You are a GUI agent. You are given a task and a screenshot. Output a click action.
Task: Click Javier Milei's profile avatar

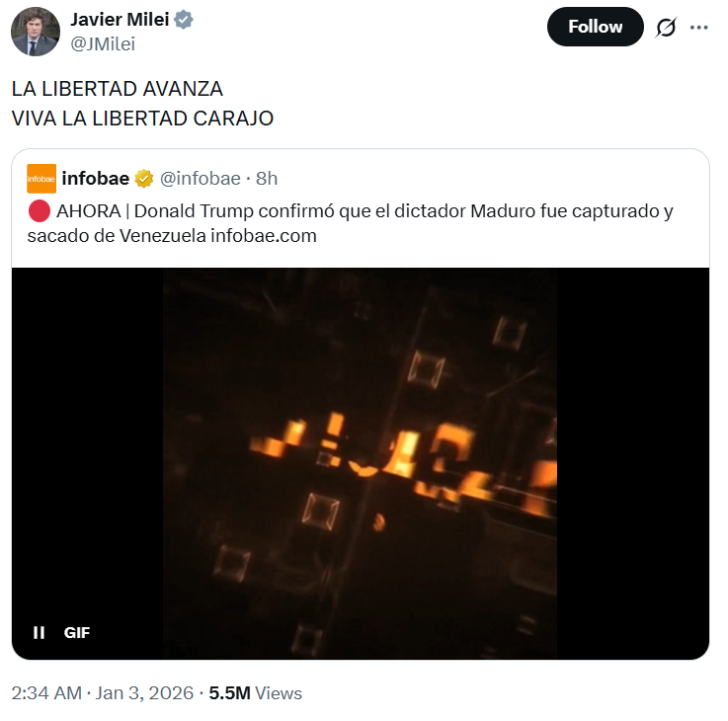[x=36, y=32]
